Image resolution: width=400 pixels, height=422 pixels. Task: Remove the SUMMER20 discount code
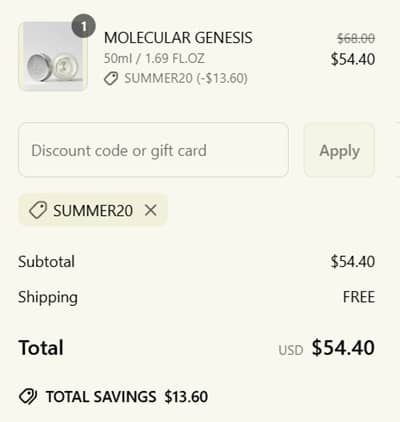click(x=151, y=210)
